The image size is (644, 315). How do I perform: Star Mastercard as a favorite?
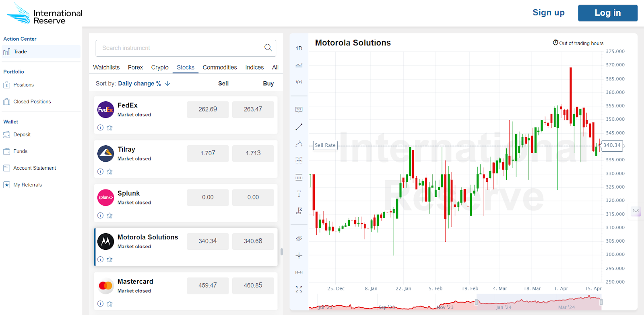pyautogui.click(x=109, y=304)
